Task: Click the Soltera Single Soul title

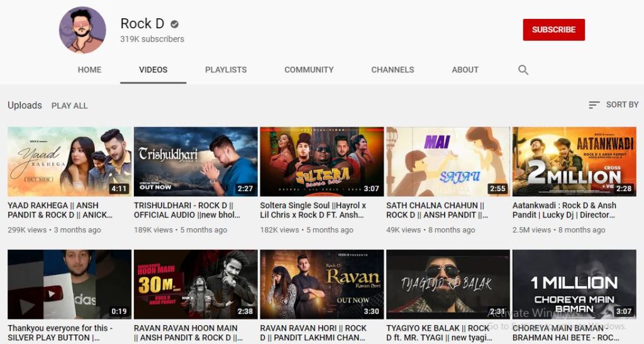Action: point(313,210)
